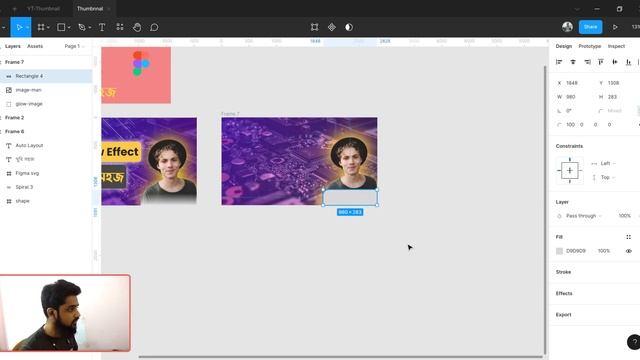Switch to the Inspect tab
The image size is (640, 360).
click(x=616, y=46)
